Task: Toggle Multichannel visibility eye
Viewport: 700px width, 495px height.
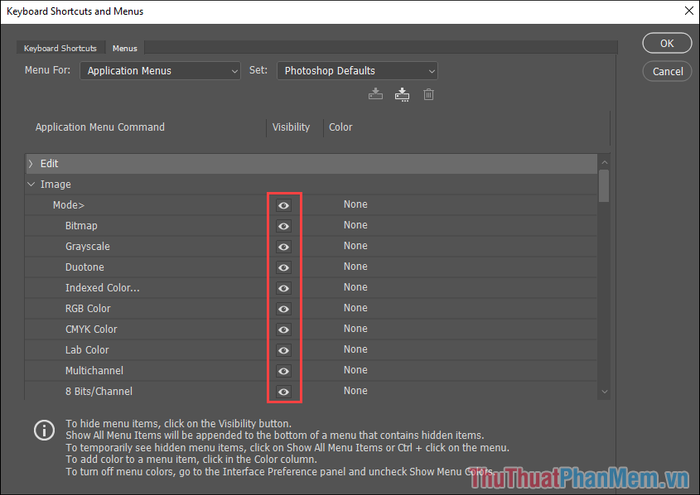Action: tap(283, 371)
